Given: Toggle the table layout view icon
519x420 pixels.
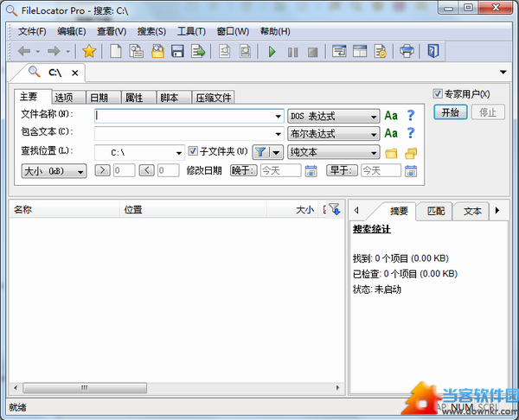Looking at the screenshot, I should (360, 51).
